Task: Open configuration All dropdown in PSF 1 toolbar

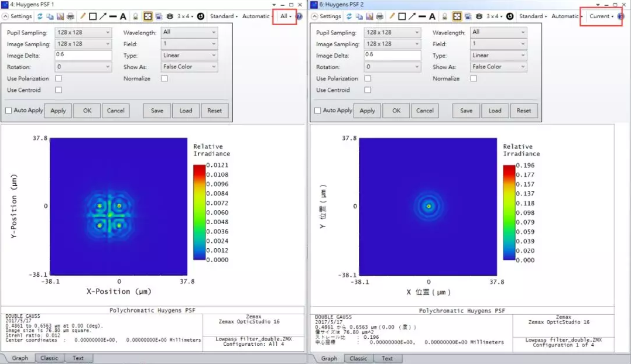Action: (286, 16)
